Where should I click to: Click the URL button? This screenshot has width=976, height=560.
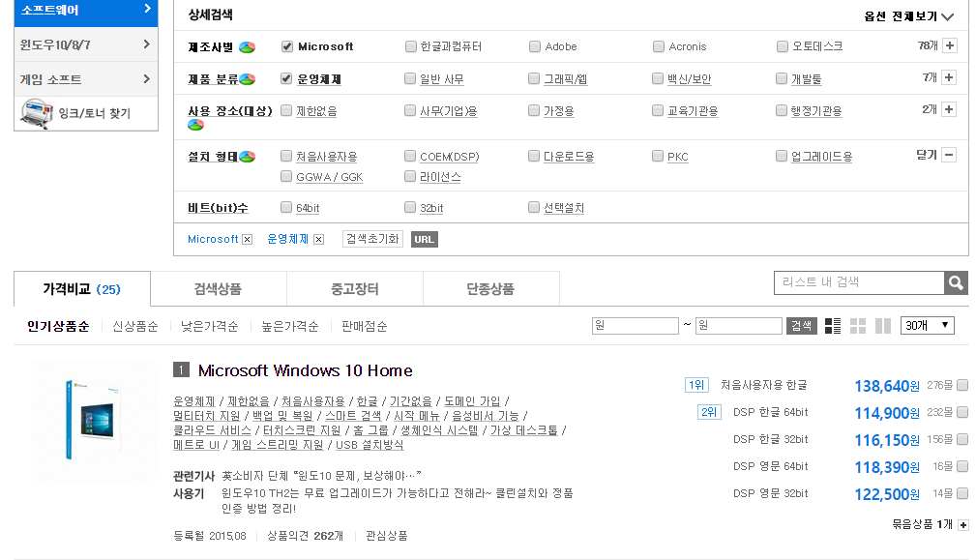[x=424, y=240]
